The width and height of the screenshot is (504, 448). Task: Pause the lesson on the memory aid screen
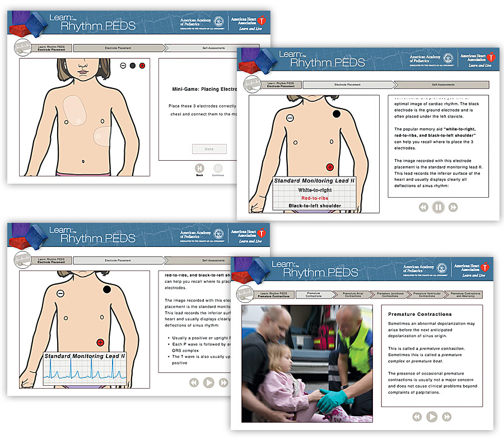click(438, 207)
